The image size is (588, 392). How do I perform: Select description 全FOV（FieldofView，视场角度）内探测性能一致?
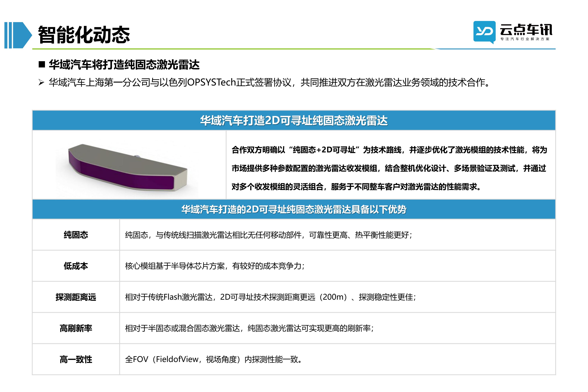point(214,359)
